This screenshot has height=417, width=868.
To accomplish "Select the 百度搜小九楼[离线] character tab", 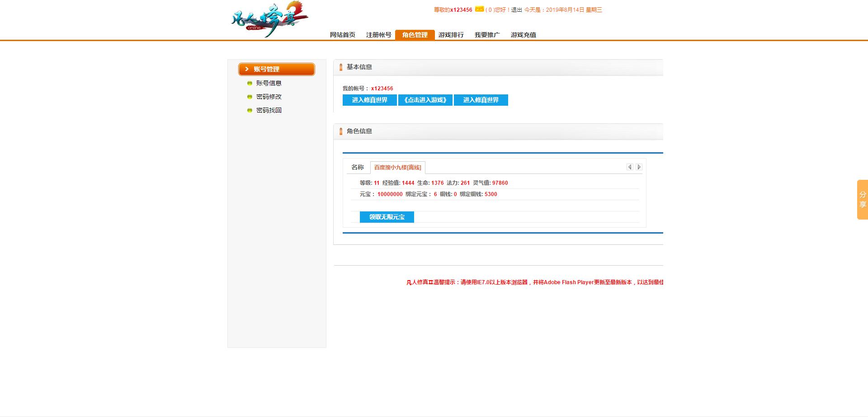I will (x=397, y=168).
